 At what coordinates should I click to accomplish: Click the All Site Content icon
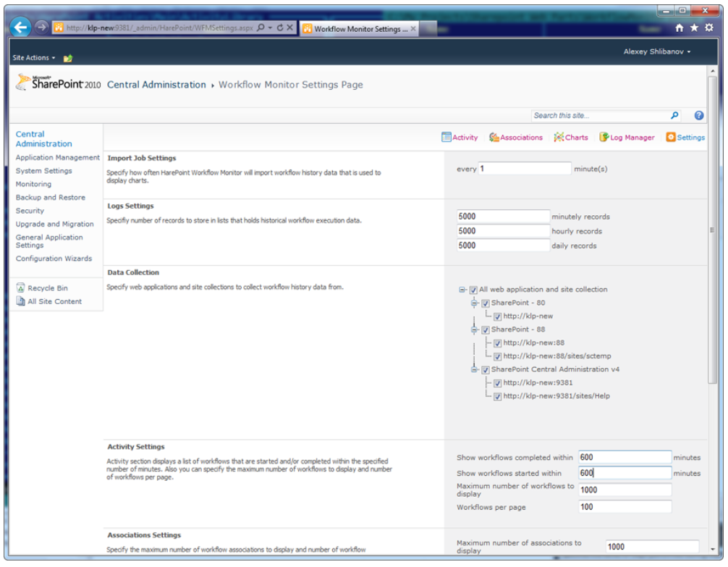20,301
